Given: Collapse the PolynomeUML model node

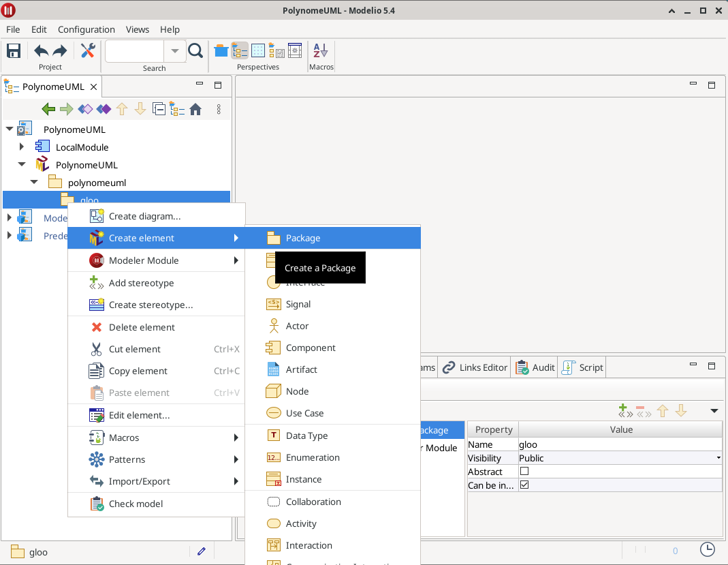Looking at the screenshot, I should [22, 164].
